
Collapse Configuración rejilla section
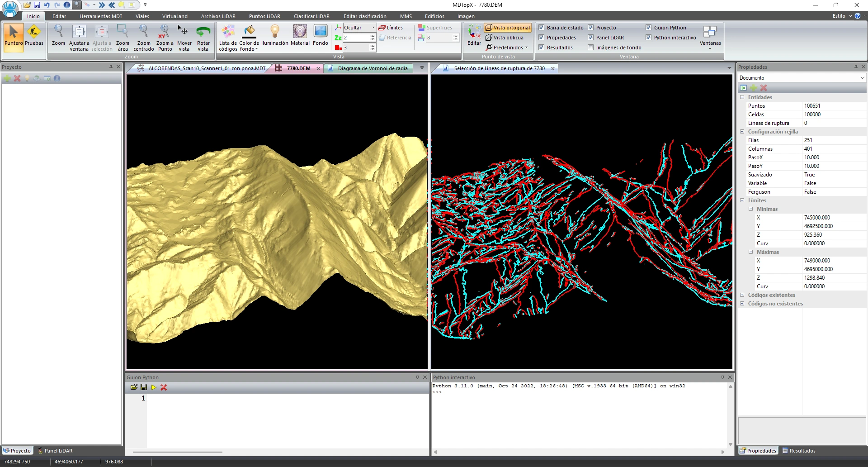(742, 132)
